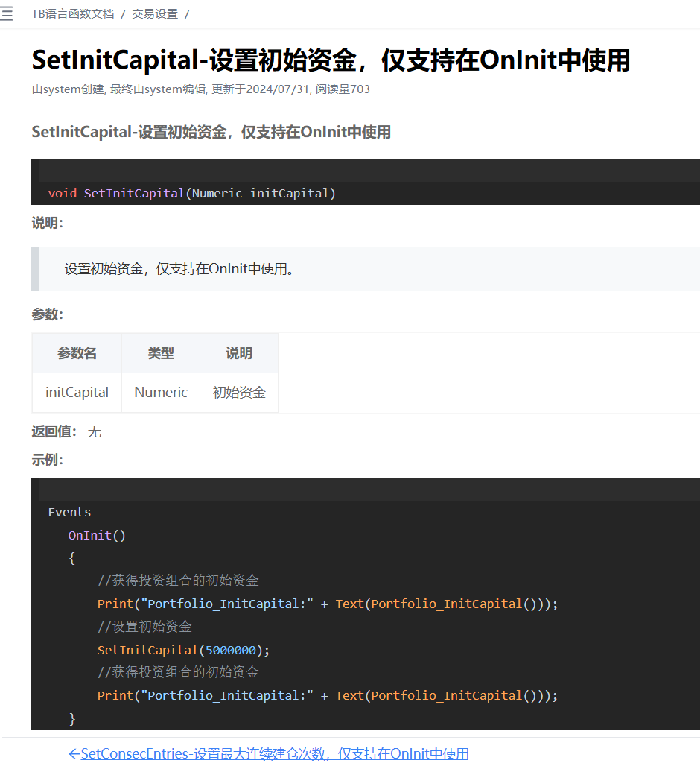The width and height of the screenshot is (700, 775).
Task: Click the 说明 section heading
Action: click(47, 224)
